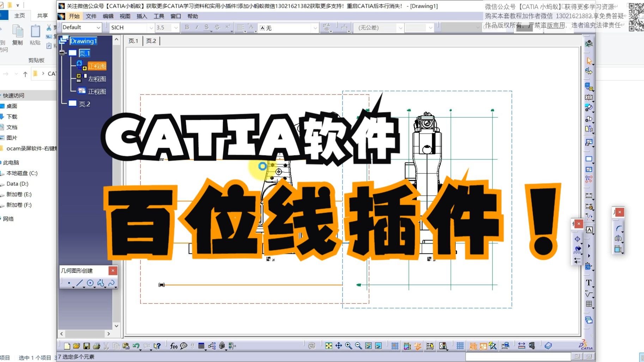
Task: Open the Formula f(x) tool
Action: tap(174, 346)
